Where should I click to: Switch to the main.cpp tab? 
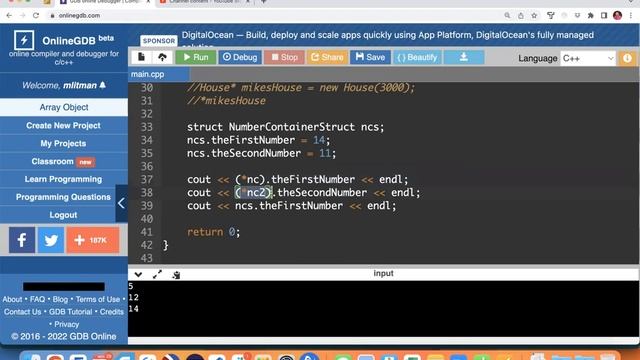tap(158, 74)
